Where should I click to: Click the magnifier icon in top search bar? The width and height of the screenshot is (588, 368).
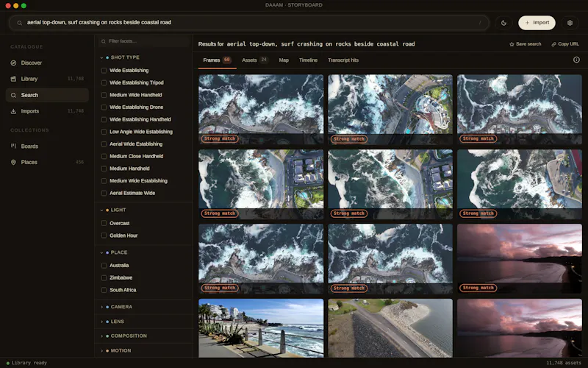20,23
